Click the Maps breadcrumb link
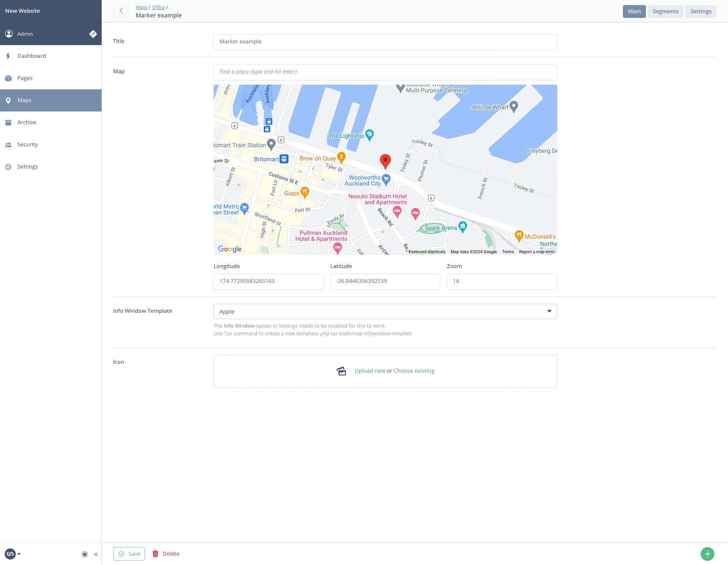 coord(141,7)
